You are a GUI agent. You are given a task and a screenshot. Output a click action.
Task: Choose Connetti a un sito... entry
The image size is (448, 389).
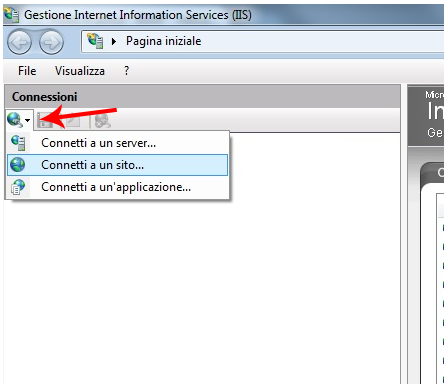click(x=118, y=165)
